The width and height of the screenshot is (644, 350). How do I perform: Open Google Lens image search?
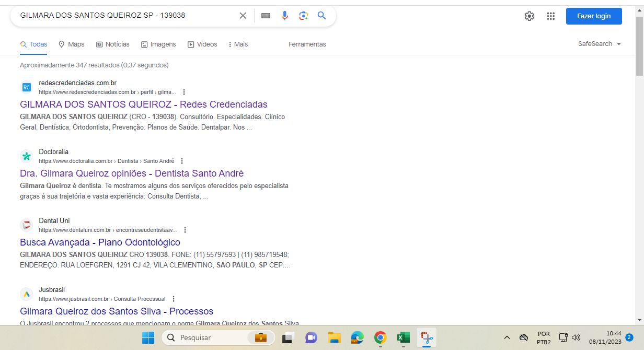(x=304, y=16)
